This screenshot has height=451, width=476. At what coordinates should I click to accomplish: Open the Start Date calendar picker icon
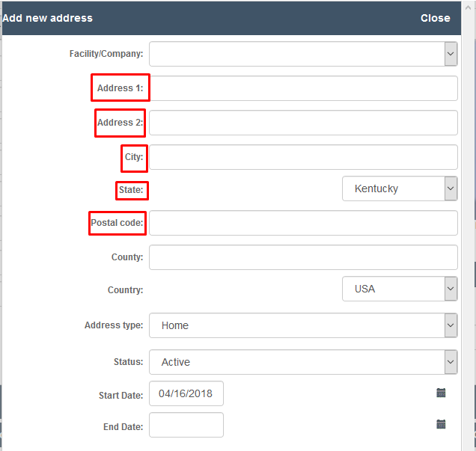[x=441, y=393]
